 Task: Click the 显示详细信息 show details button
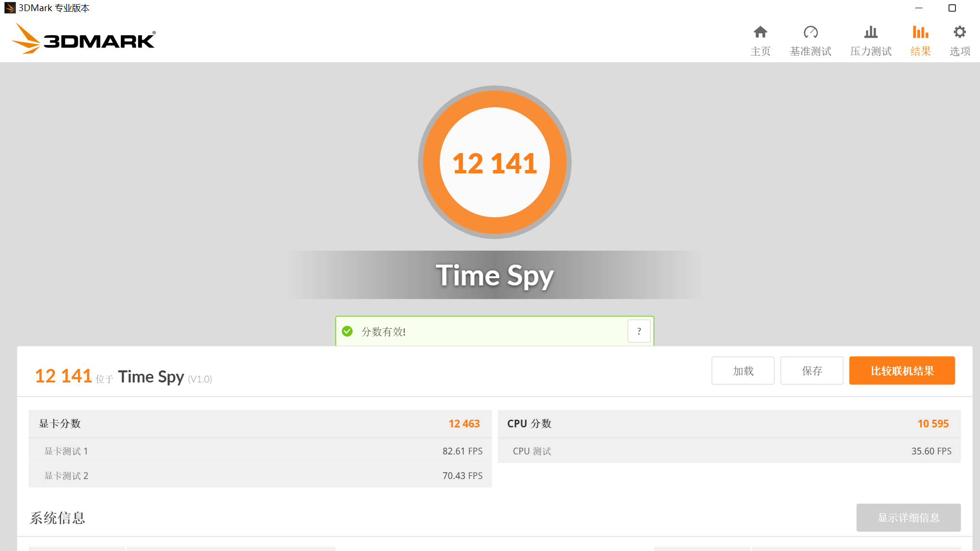point(908,518)
